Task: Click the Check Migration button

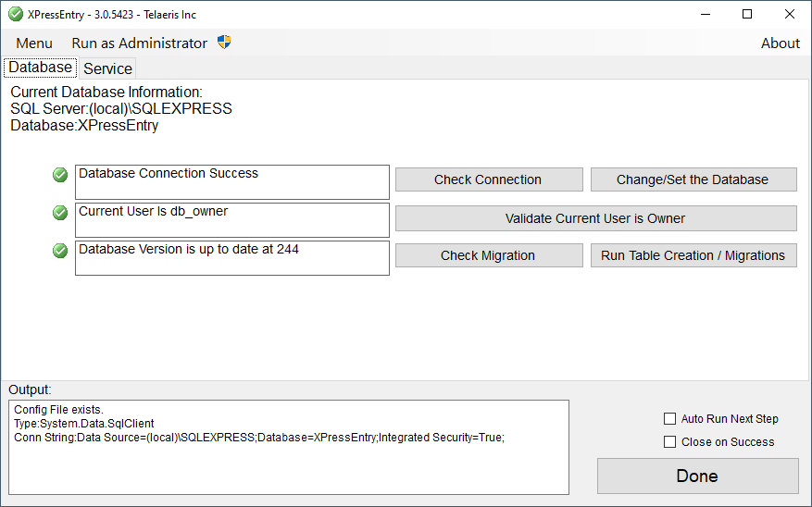Action: click(489, 255)
